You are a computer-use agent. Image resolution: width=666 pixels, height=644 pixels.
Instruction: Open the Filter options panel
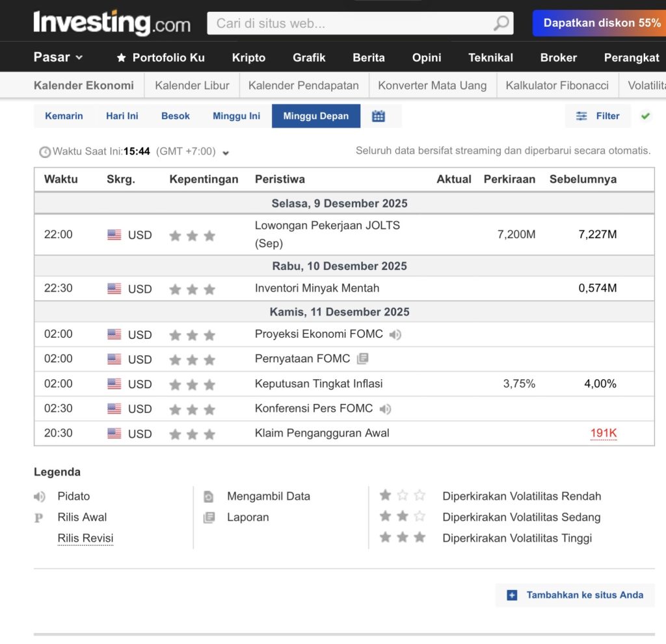pyautogui.click(x=598, y=116)
